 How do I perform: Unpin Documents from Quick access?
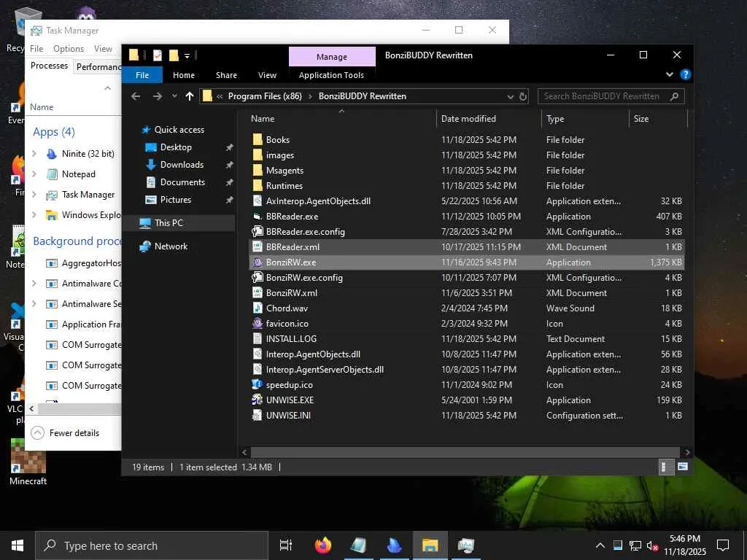(229, 182)
